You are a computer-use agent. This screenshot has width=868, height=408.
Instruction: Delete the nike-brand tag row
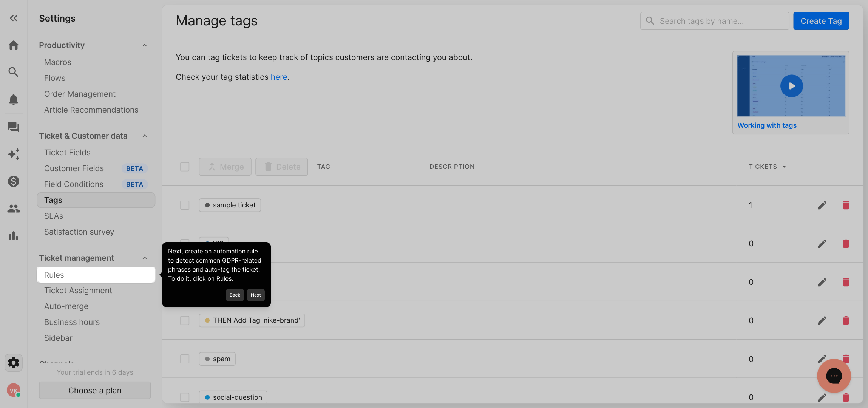(x=846, y=320)
